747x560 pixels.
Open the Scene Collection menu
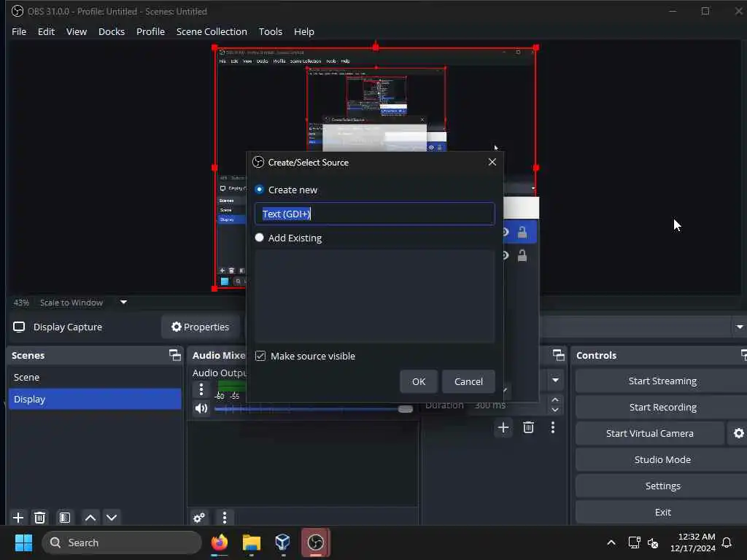(212, 31)
